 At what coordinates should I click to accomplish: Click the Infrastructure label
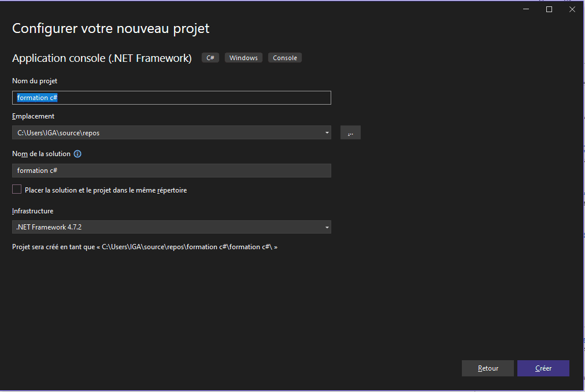tap(33, 211)
